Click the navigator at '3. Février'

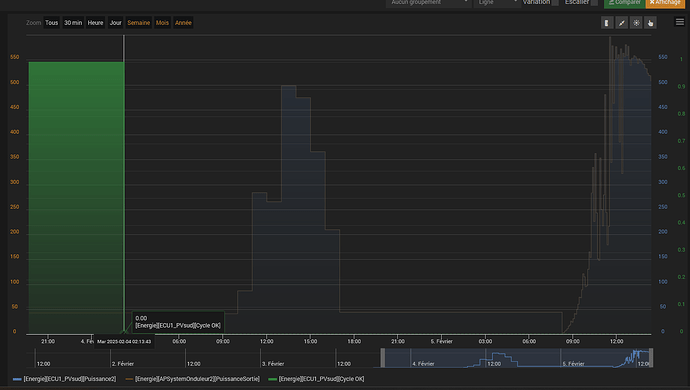point(273,364)
